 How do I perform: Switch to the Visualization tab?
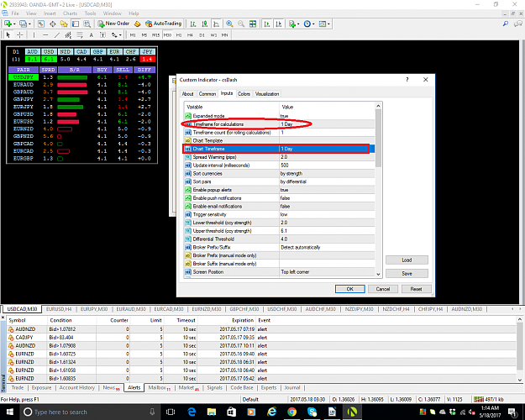click(x=267, y=94)
